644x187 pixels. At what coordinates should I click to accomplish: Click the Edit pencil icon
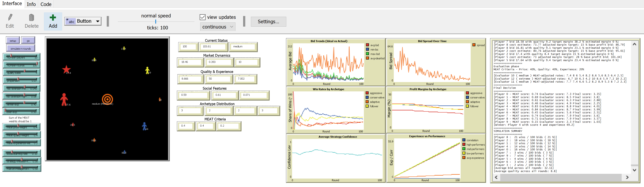10,18
